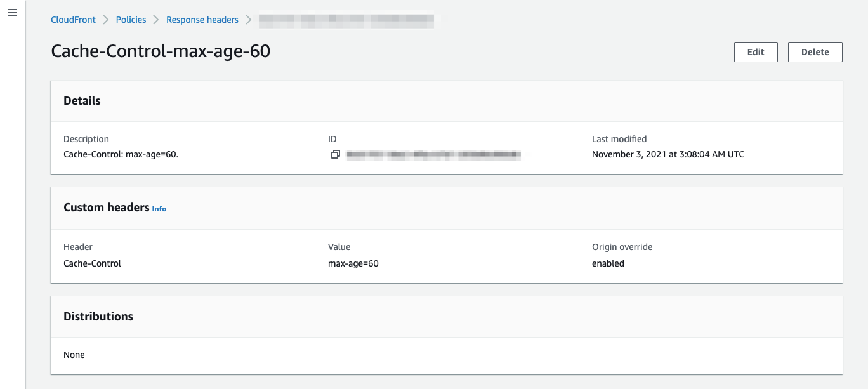The width and height of the screenshot is (868, 389).
Task: Select the max-age=60 value text
Action: tap(353, 263)
